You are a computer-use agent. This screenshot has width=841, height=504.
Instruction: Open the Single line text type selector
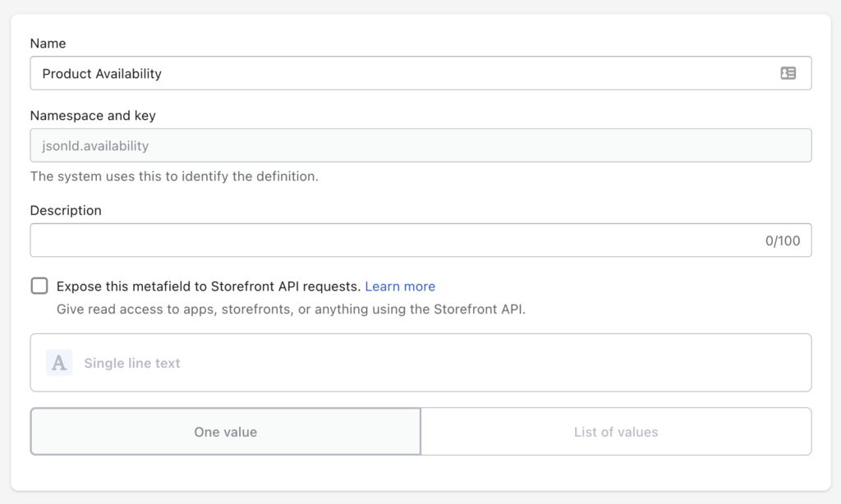tap(420, 363)
